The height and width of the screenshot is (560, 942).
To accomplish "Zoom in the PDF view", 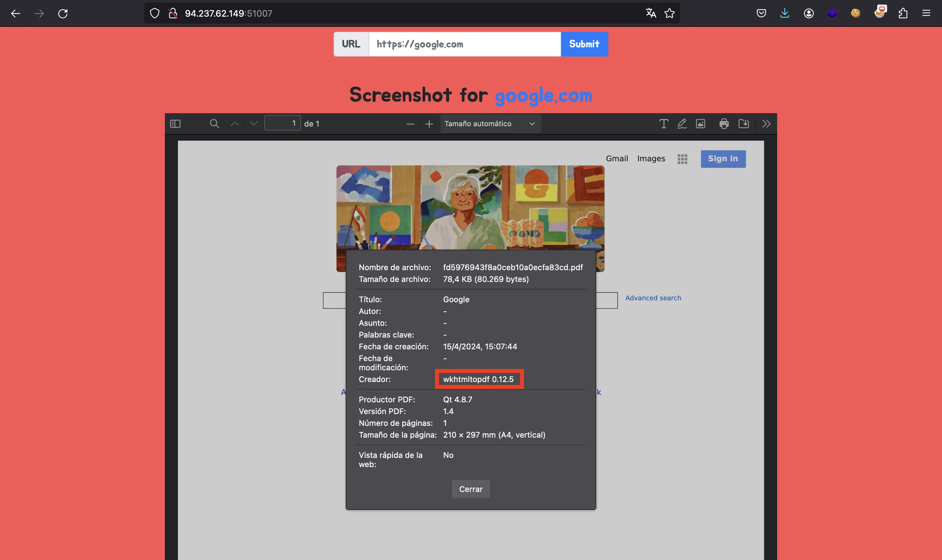I will coord(429,124).
